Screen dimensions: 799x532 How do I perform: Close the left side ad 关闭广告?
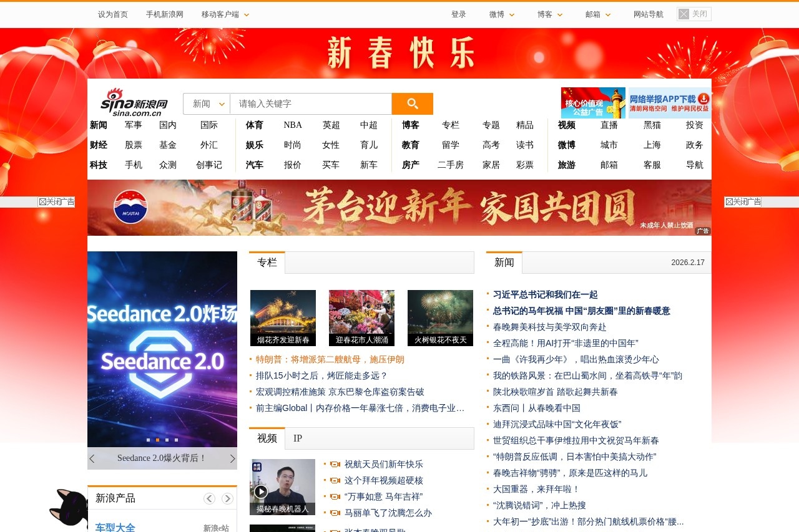56,202
